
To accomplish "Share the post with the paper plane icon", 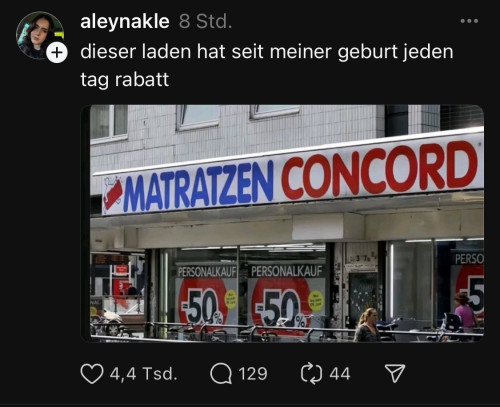I will (395, 373).
